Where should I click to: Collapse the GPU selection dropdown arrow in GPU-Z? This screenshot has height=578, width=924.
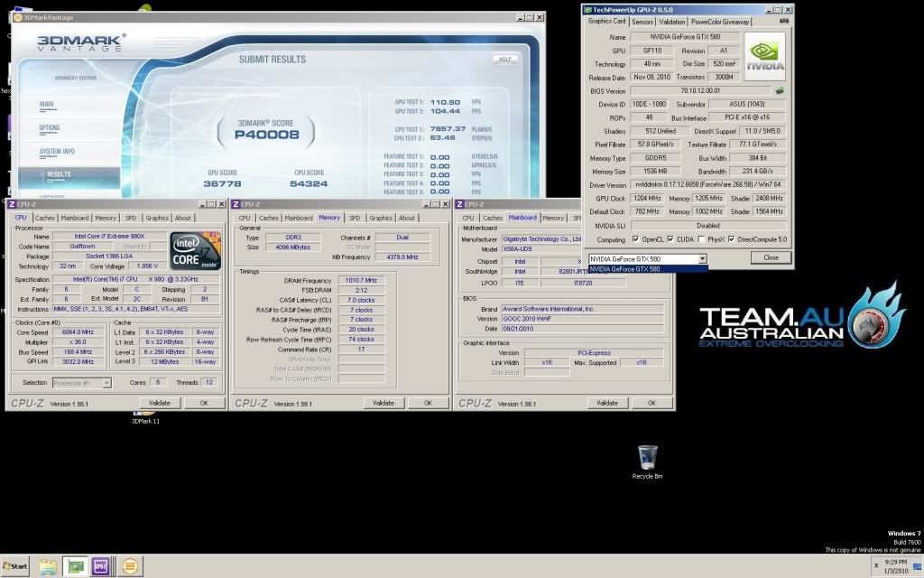702,258
